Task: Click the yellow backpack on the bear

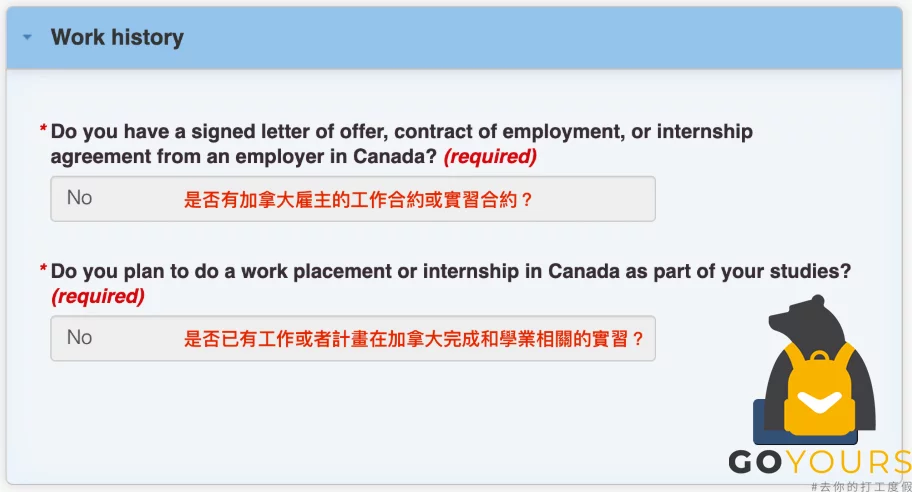Action: click(820, 394)
